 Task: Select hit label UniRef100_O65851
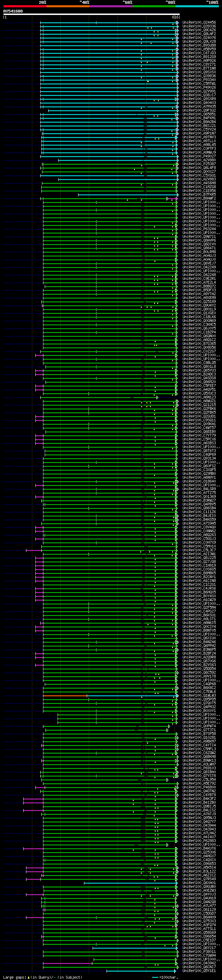coord(199,114)
